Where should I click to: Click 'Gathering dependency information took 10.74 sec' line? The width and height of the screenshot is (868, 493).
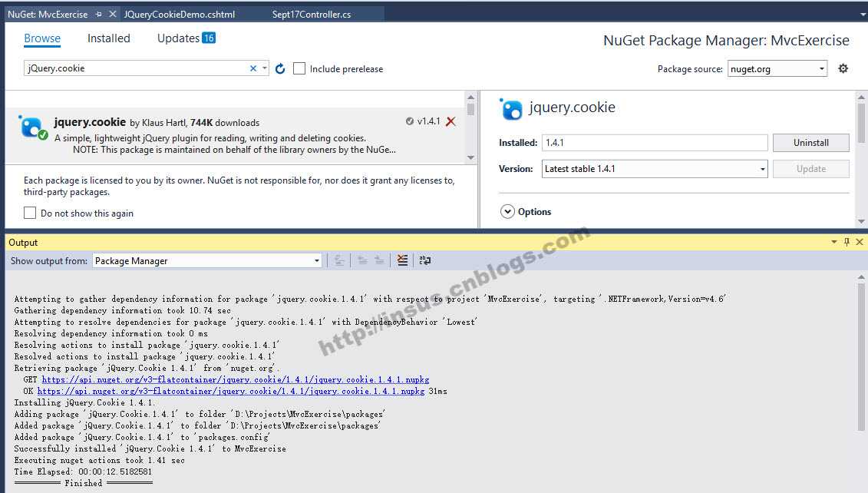pyautogui.click(x=122, y=310)
